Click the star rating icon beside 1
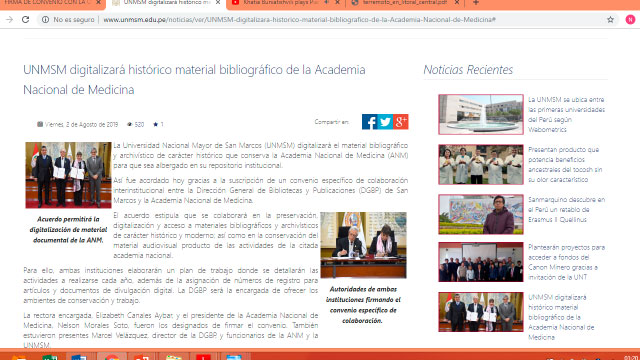Image resolution: width=640 pixels, height=360 pixels. point(156,124)
